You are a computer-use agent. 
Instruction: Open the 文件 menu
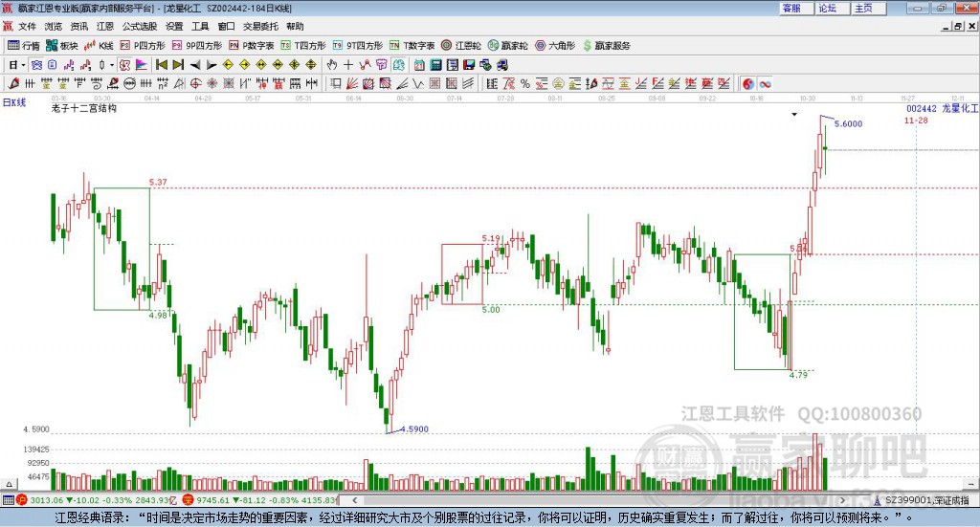pyautogui.click(x=27, y=26)
